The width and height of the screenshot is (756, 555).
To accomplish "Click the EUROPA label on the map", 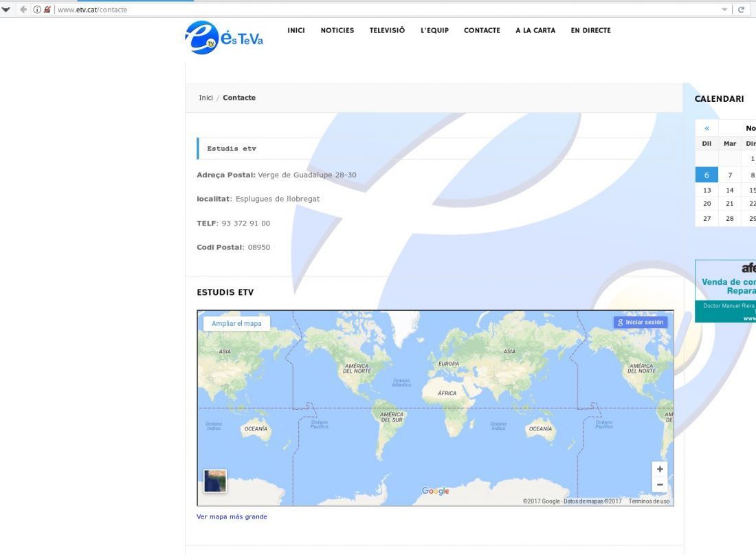I will point(449,364).
